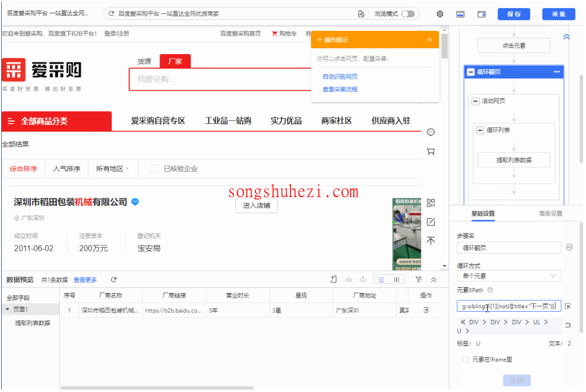This screenshot has height=392, width=586.
Task: Click the 查看采集流程 link
Action: pos(340,90)
